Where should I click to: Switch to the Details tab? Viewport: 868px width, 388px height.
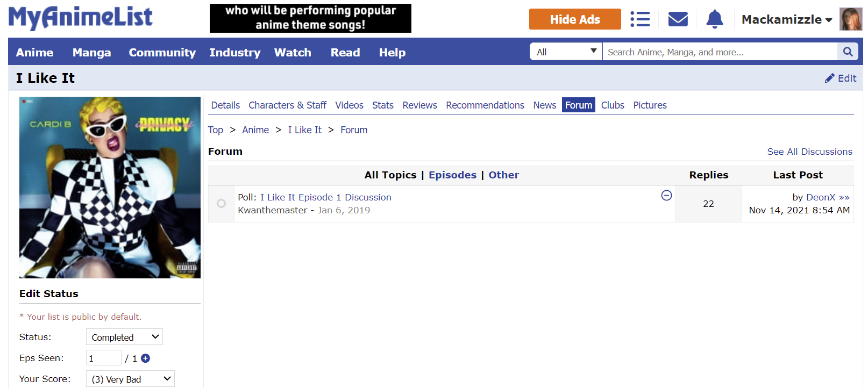tap(225, 105)
